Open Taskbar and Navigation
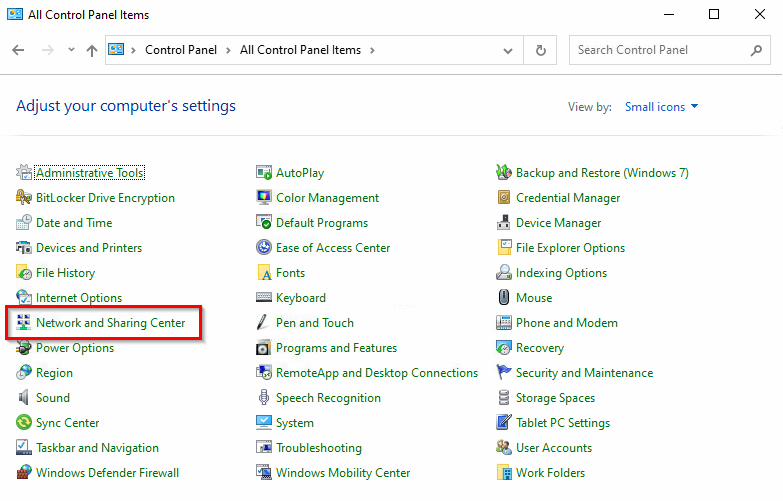The image size is (783, 501). (x=97, y=448)
